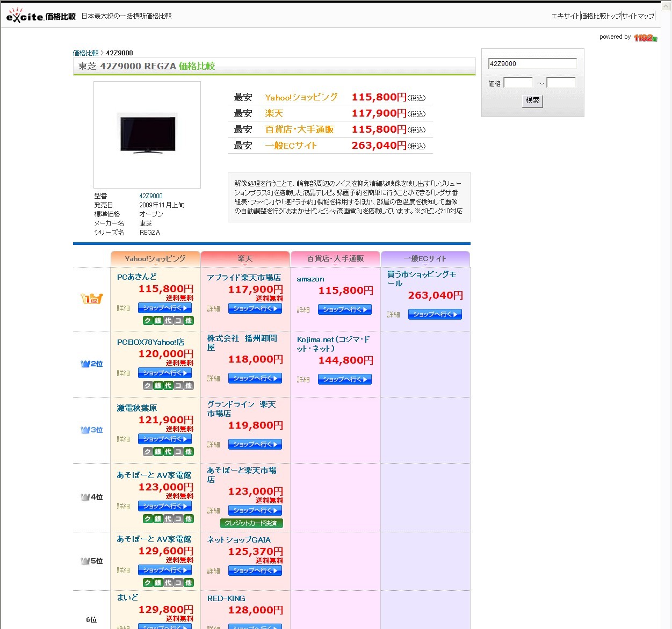Click PCBOX78Yahoo!店's 他 other payment icon

(189, 386)
